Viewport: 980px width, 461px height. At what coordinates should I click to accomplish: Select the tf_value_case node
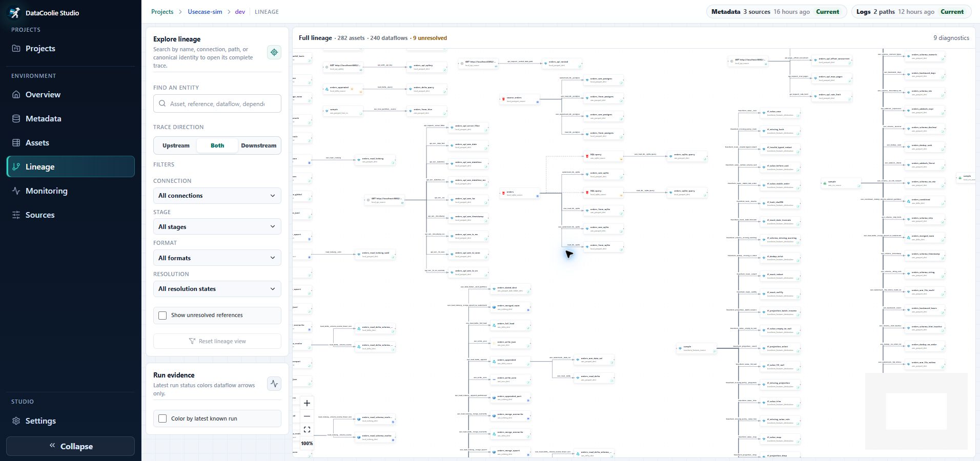pos(781,113)
